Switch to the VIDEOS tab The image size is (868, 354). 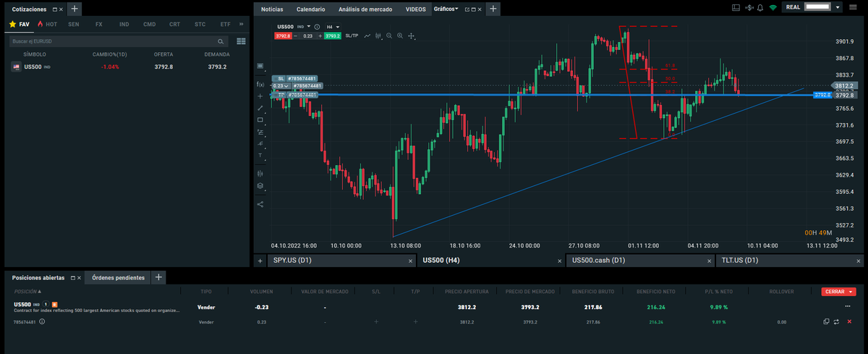pos(416,9)
